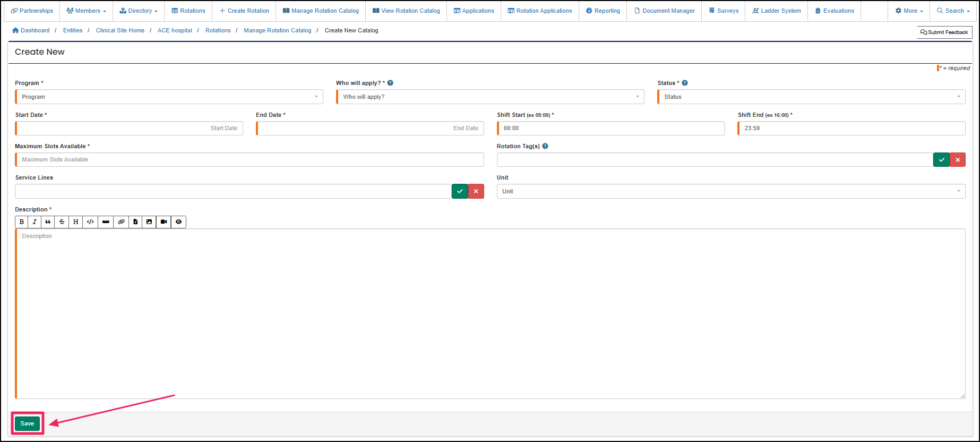The width and height of the screenshot is (980, 442).
Task: Open Ladder System in top navigation
Action: (777, 11)
